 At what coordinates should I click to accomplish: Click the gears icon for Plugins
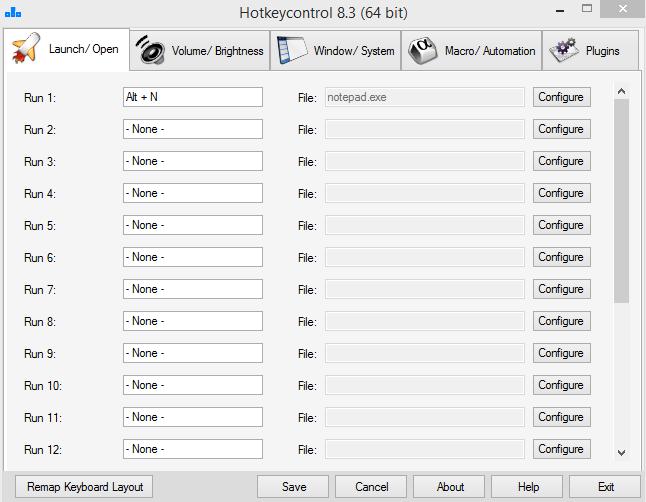point(563,50)
